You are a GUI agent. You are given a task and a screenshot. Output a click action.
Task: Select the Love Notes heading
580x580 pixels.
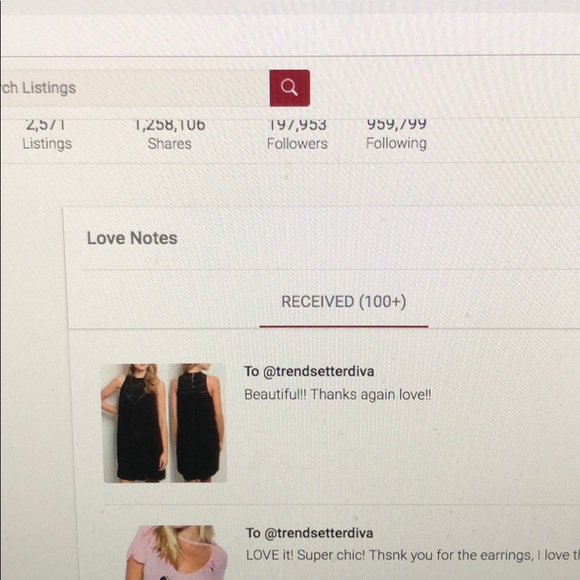[x=132, y=238]
